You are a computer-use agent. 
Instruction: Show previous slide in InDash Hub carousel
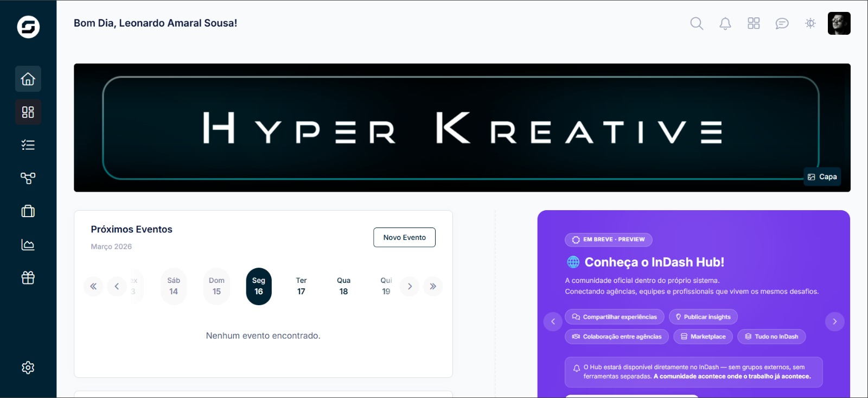point(553,321)
